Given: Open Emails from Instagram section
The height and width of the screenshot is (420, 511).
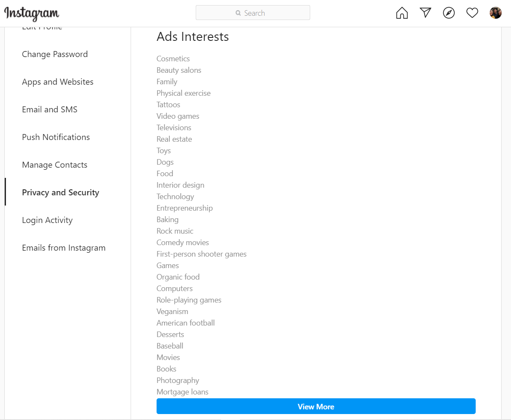Looking at the screenshot, I should click(64, 248).
